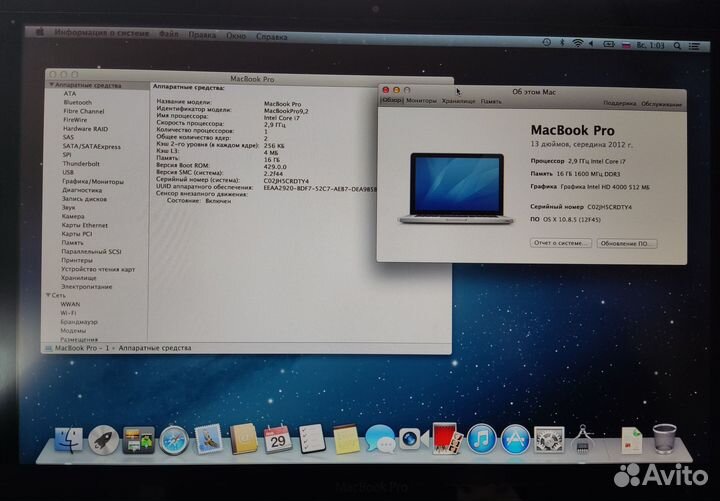Open Reminders checklist icon in Dock

coord(312,439)
